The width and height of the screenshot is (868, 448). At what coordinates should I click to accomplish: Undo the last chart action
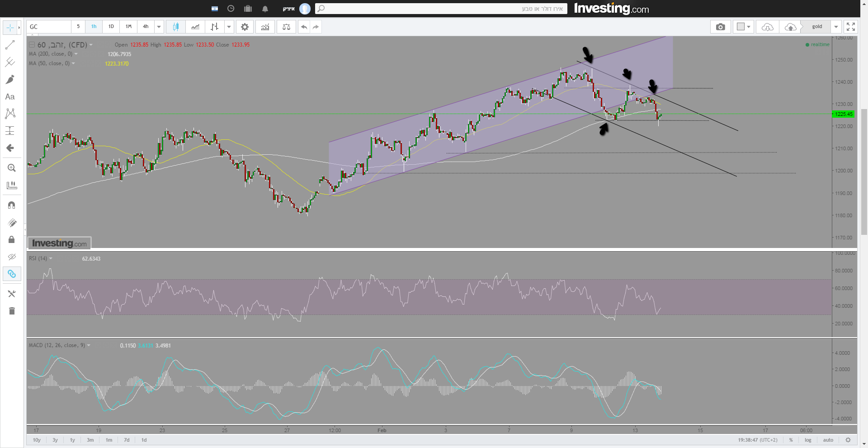pos(304,27)
